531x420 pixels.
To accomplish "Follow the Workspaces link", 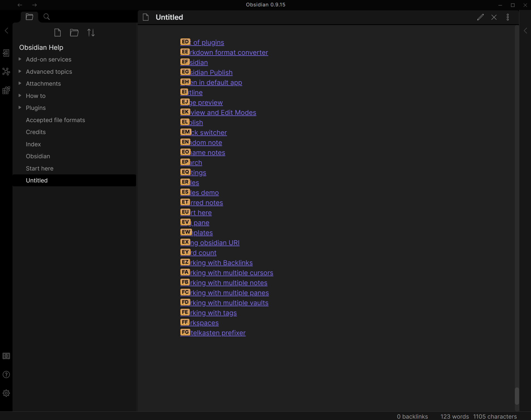I will pos(199,323).
